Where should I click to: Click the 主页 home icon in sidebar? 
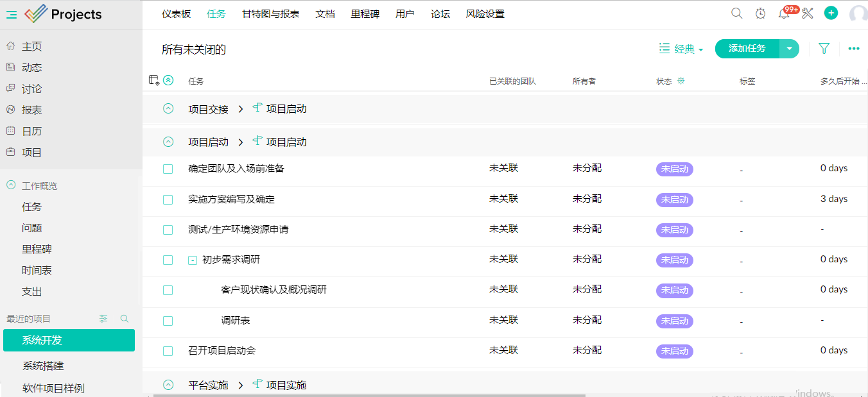tap(10, 46)
